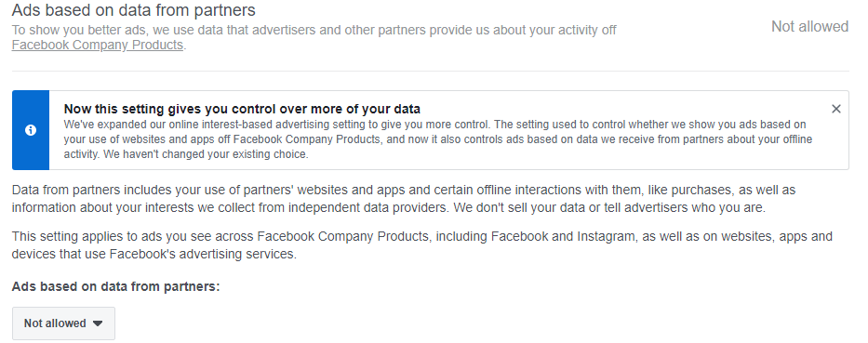Image resolution: width=868 pixels, height=343 pixels.
Task: Click the paragraph starting This setting applies to ads
Action: pos(421,245)
